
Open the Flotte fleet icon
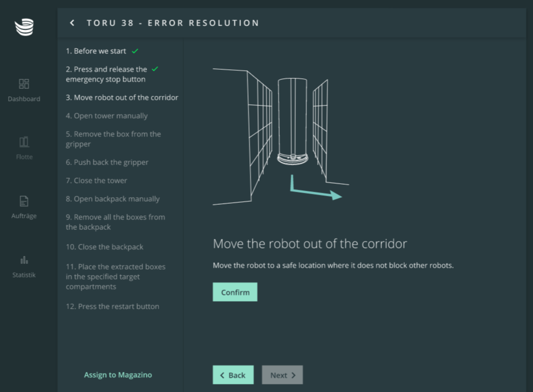tap(24, 142)
